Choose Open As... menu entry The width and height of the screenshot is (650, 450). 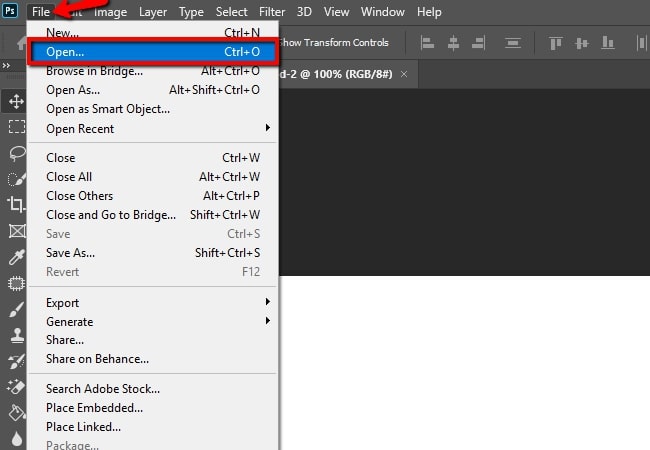tap(153, 90)
